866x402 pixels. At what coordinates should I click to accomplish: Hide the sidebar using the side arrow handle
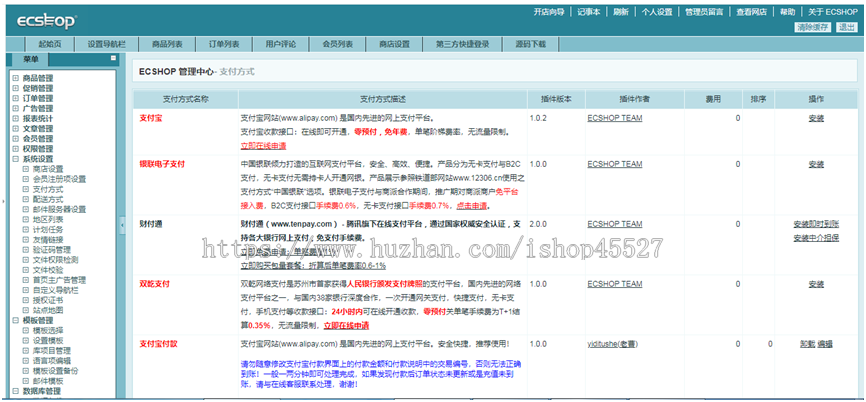(x=123, y=225)
